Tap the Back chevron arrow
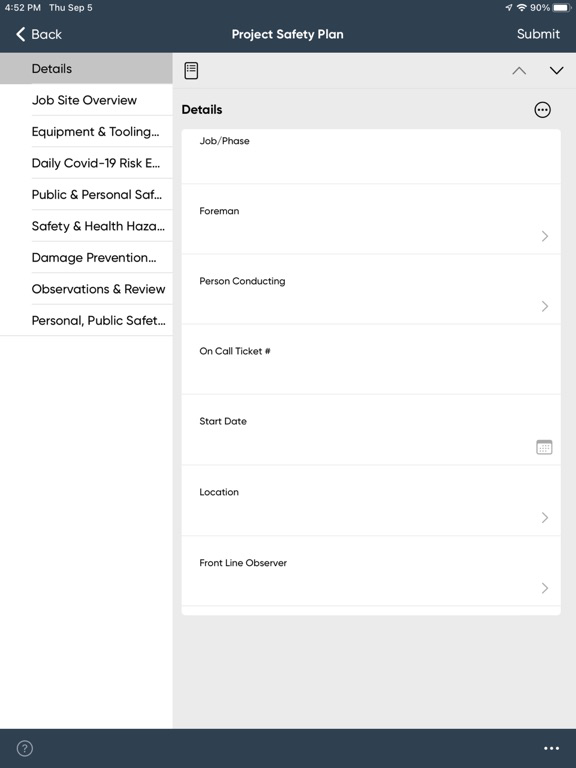The width and height of the screenshot is (576, 768). click(x=21, y=34)
